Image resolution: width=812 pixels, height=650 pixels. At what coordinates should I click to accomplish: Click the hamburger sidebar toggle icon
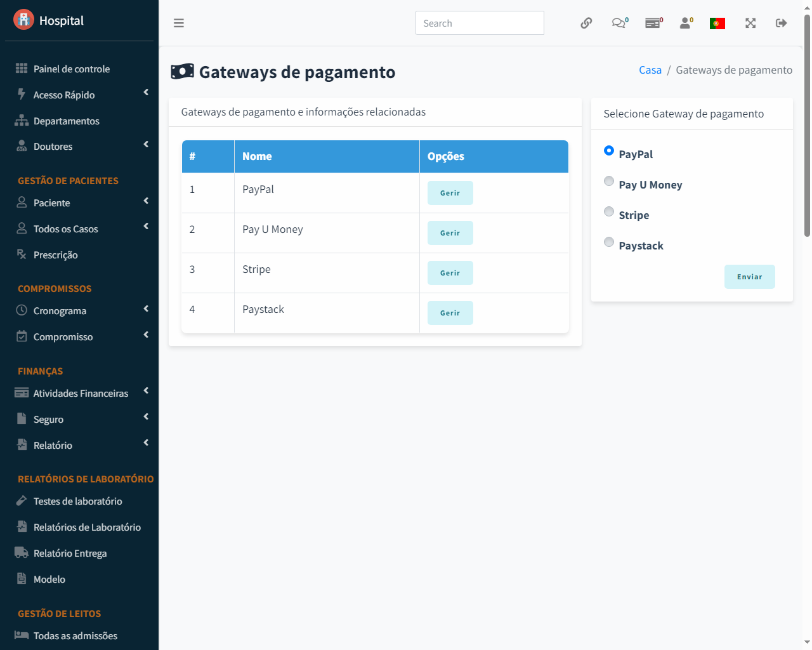pos(179,23)
